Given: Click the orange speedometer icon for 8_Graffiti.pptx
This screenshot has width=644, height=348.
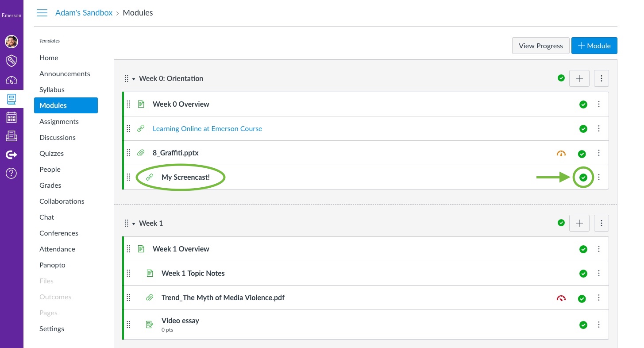Looking at the screenshot, I should 561,154.
